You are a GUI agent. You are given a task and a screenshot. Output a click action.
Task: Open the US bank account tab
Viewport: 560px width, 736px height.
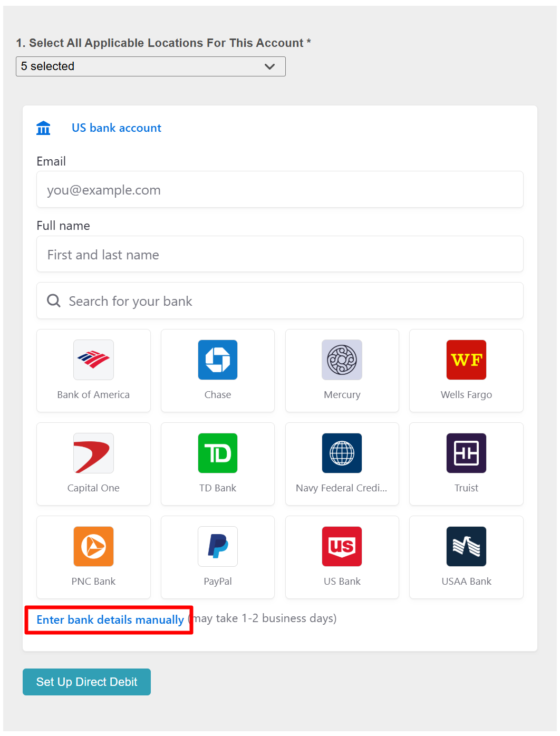click(117, 128)
